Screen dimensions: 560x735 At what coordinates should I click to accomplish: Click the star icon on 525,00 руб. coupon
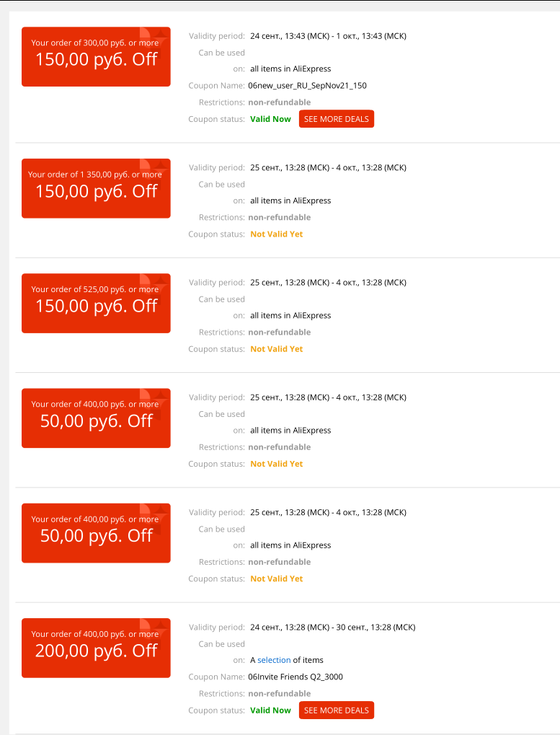(161, 283)
